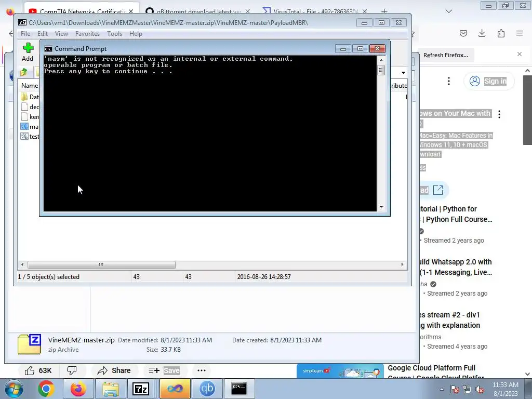Open the Firefox extensions puzzle icon
532x399 pixels.
tap(501, 33)
